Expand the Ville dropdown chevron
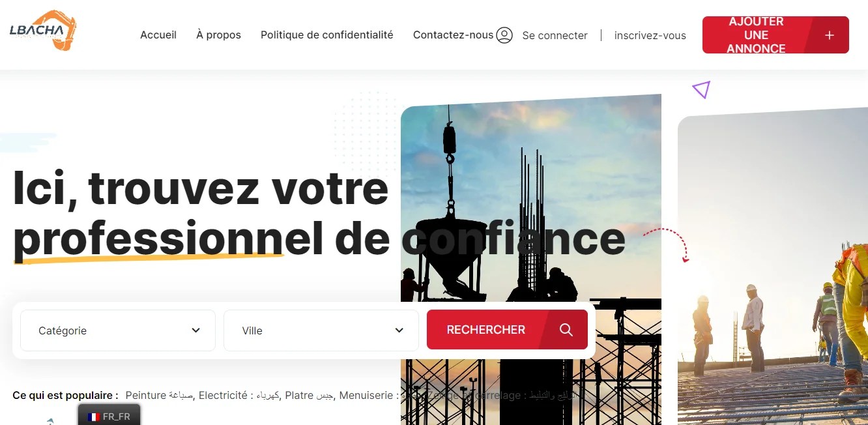Screen dimensions: 868x425 (x=399, y=330)
